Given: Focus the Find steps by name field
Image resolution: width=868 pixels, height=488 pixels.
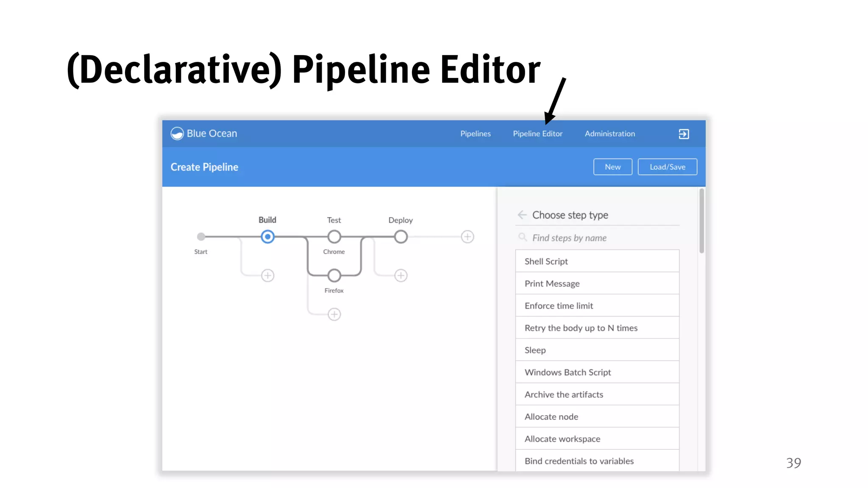Looking at the screenshot, I should [x=597, y=238].
